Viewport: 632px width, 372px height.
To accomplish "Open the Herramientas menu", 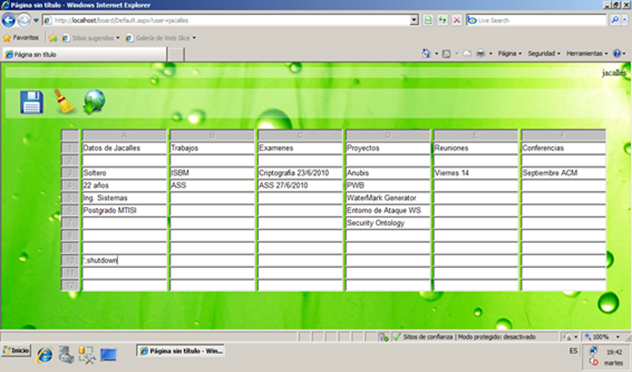I will 587,54.
